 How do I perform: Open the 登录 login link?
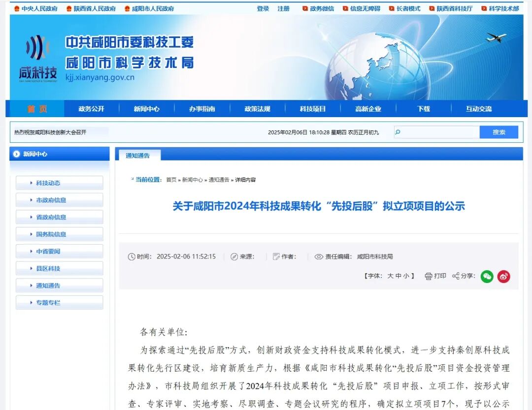(x=263, y=8)
